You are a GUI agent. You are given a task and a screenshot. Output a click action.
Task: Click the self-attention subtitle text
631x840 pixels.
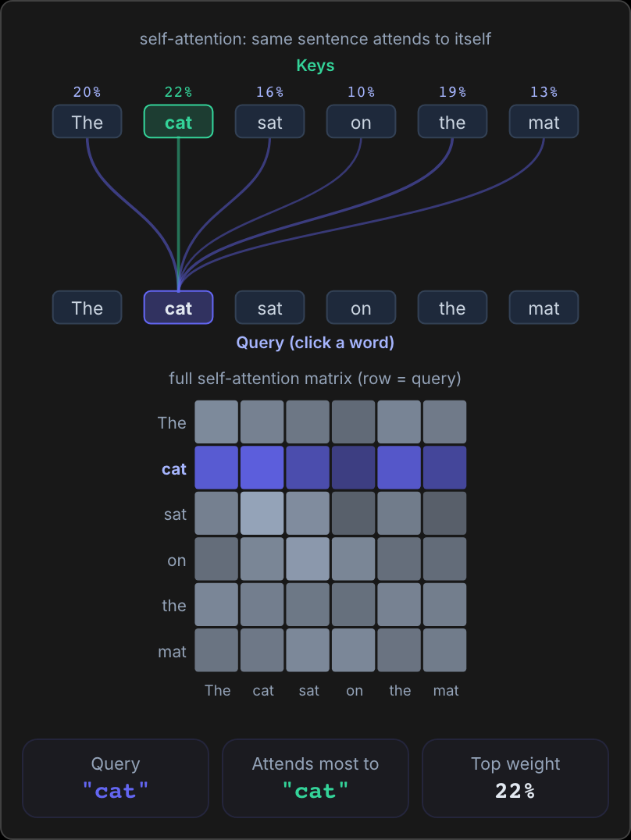315,39
